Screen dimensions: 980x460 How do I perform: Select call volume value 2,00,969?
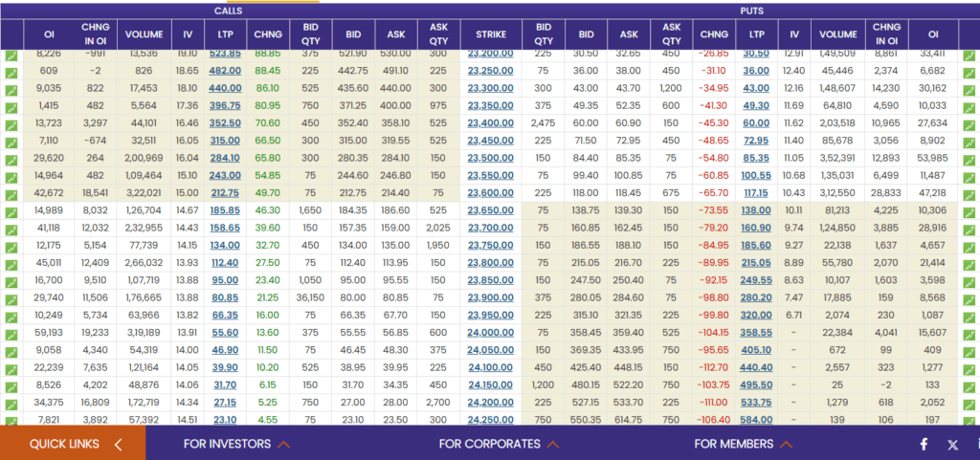[145, 159]
